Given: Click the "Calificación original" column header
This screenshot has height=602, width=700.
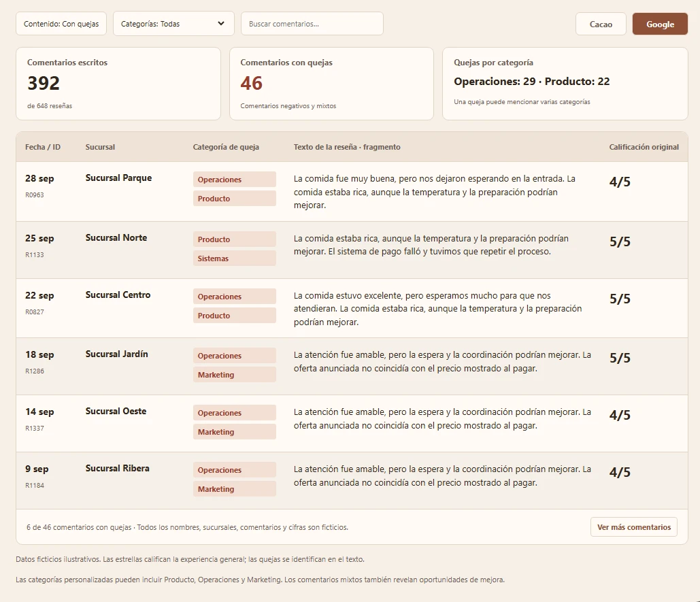Looking at the screenshot, I should pos(644,147).
